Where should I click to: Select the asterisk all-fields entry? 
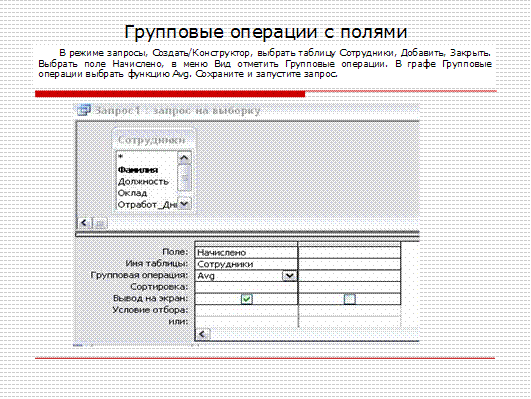click(121, 157)
